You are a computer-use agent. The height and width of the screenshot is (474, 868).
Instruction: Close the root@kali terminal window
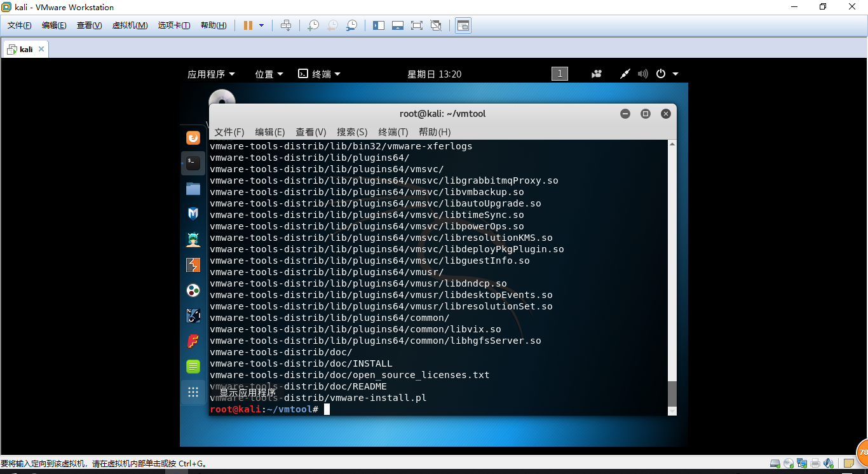point(666,114)
